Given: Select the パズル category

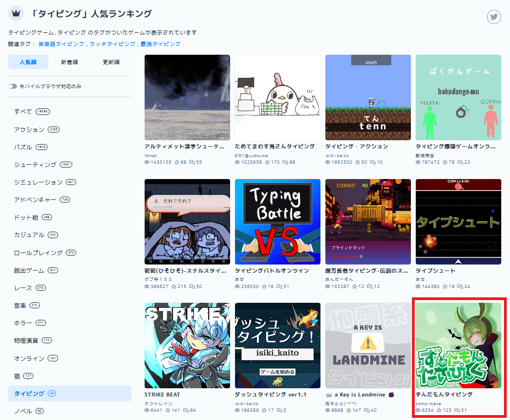Looking at the screenshot, I should pos(70,147).
